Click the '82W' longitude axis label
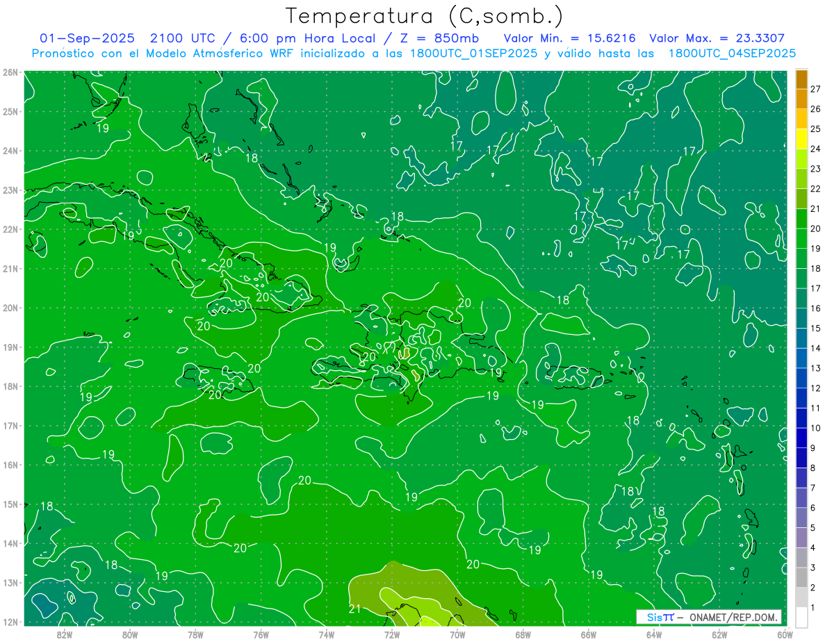This screenshot has width=834, height=644. (x=64, y=634)
